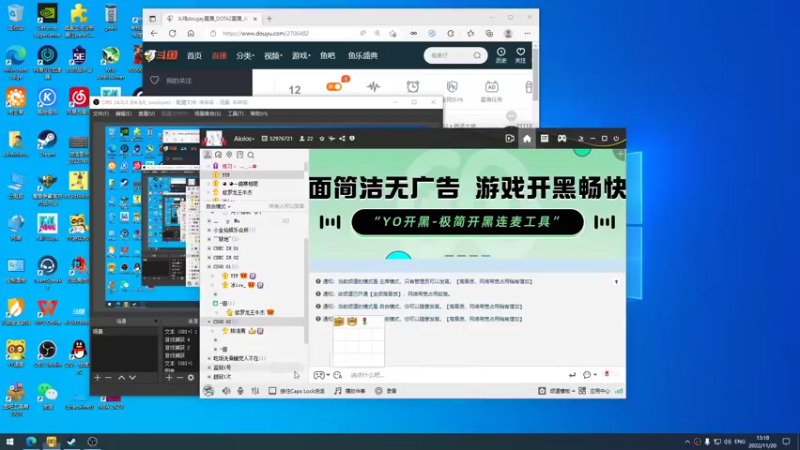
Task: Open a new tab in Edge
Action: [x=269, y=19]
